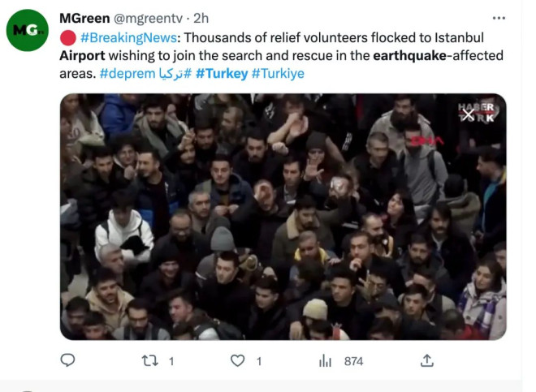Open the three-dot more options menu

click(x=499, y=18)
